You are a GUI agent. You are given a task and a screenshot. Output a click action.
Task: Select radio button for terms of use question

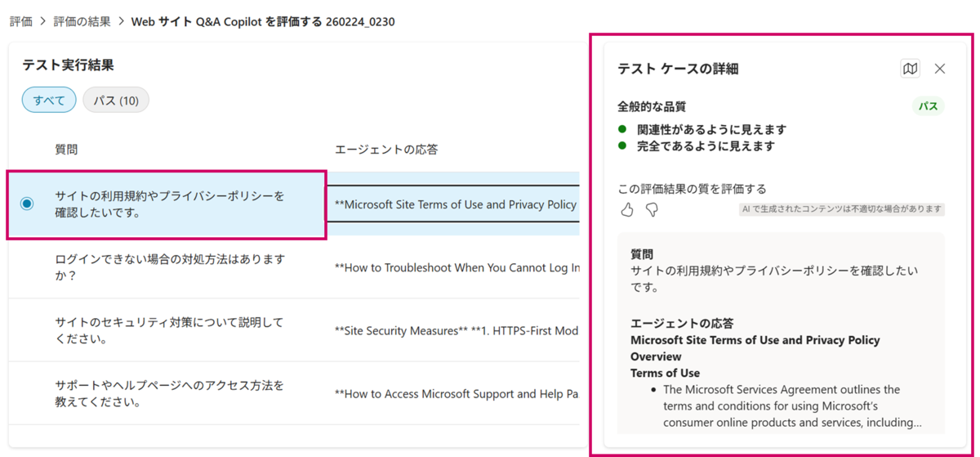(27, 204)
